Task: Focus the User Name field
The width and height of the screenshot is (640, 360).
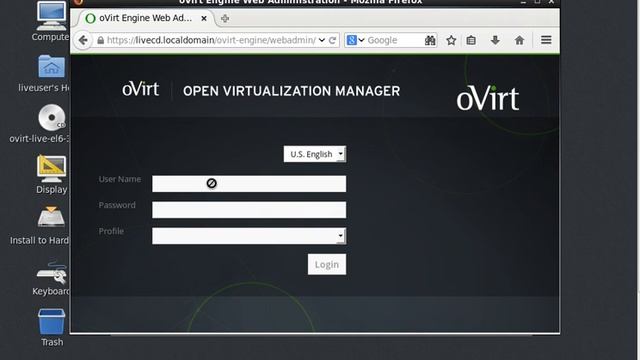Action: pyautogui.click(x=249, y=184)
